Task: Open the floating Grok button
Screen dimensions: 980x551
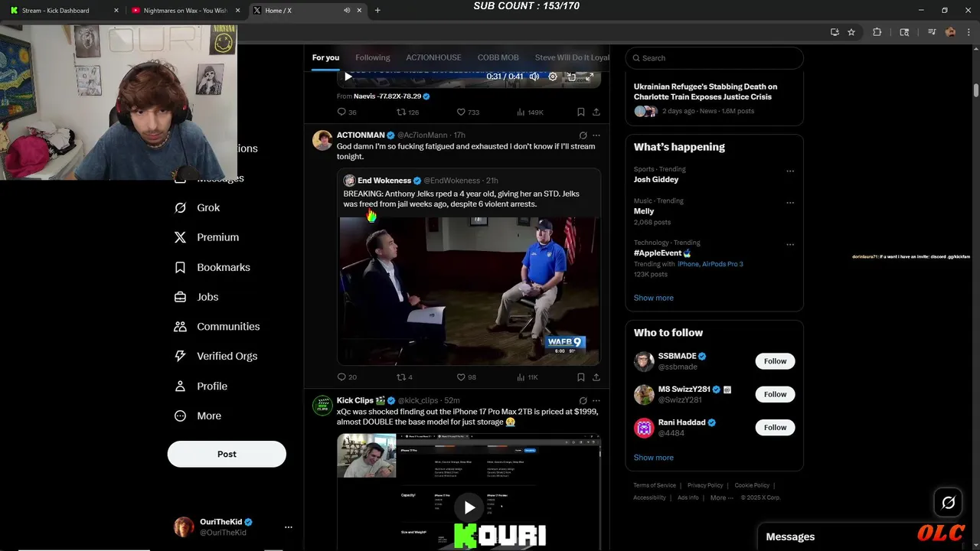Action: pos(948,503)
